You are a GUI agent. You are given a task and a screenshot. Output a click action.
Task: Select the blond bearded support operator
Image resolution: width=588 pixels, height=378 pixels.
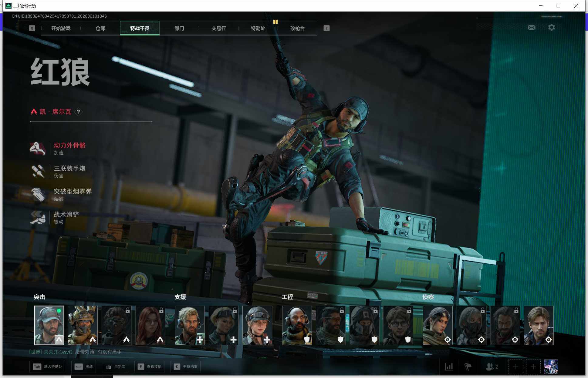point(190,325)
